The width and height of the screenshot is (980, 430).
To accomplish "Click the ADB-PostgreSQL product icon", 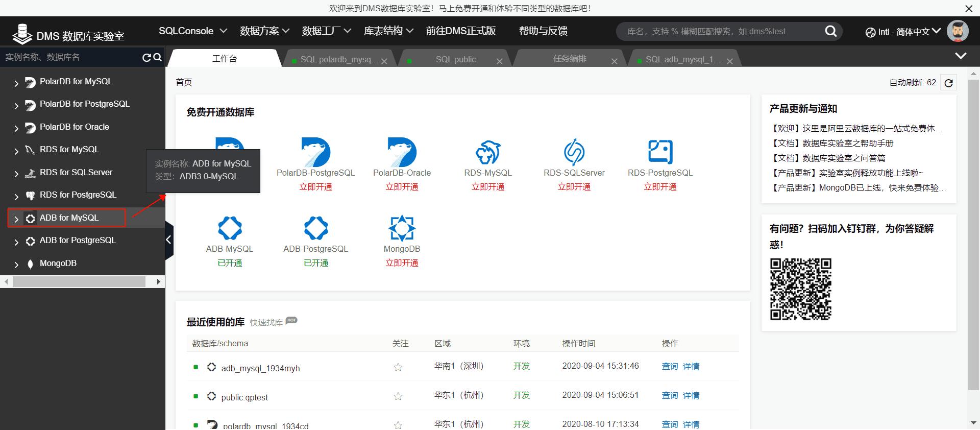I will tap(316, 228).
